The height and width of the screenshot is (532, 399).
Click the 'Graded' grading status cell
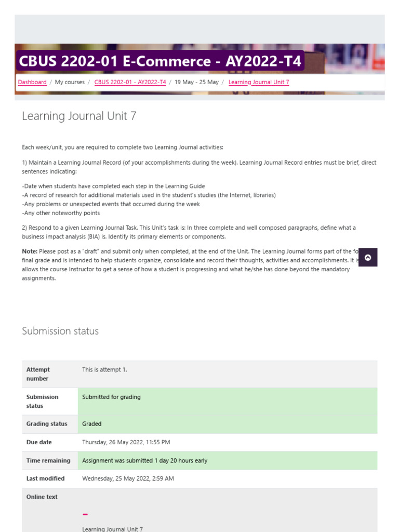[92, 424]
